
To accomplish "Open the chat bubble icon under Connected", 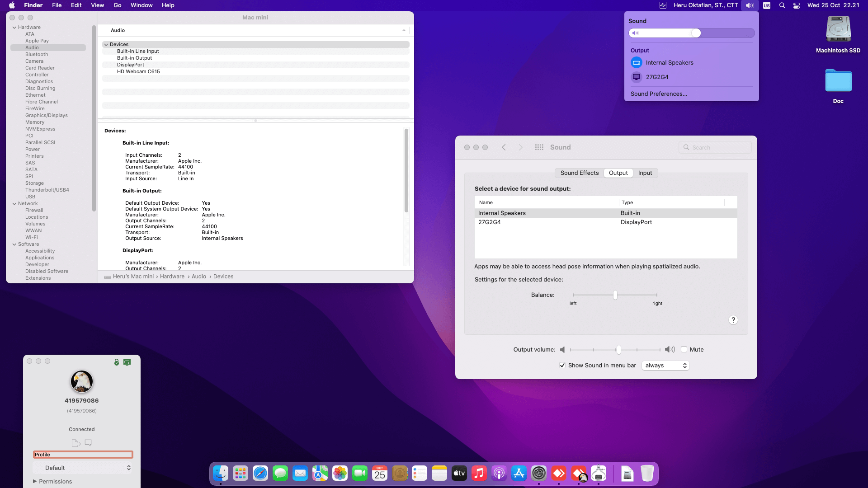I will (88, 443).
